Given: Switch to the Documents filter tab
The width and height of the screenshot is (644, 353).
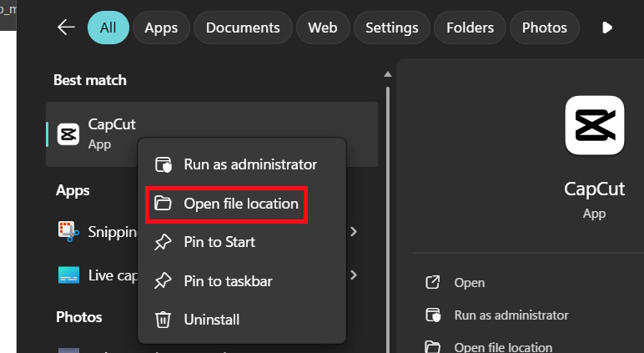Looking at the screenshot, I should click(x=242, y=28).
